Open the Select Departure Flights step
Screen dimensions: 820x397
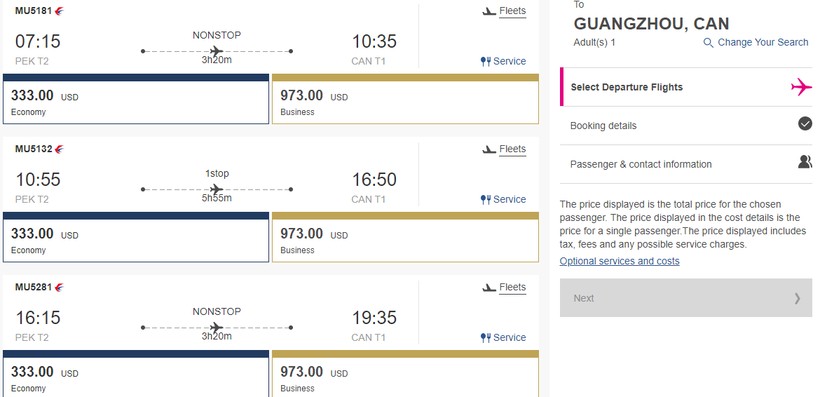pos(686,87)
